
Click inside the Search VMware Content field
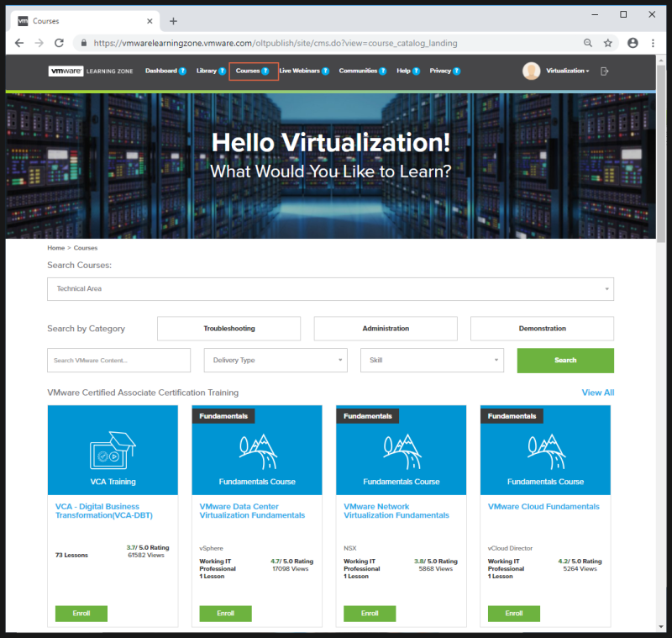point(119,360)
